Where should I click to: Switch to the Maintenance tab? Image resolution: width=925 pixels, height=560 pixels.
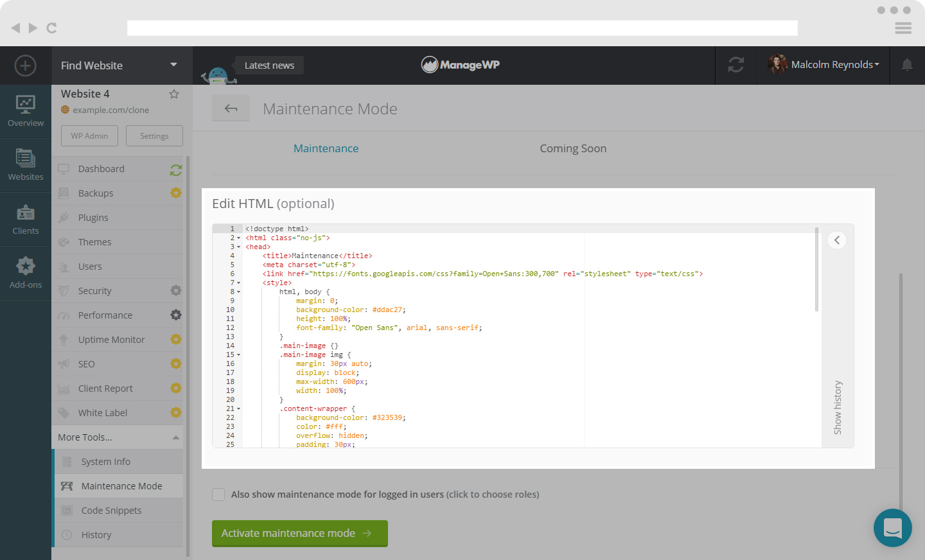coord(326,148)
